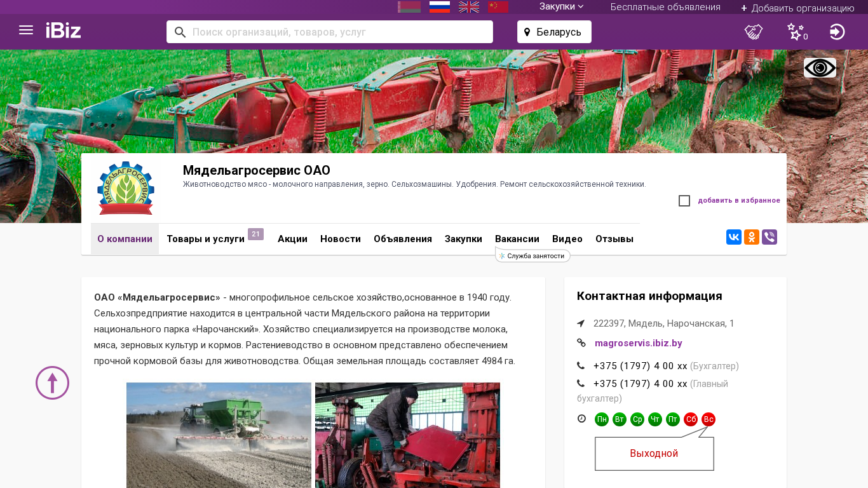Select the Ср weekday indicator
The width and height of the screenshot is (868, 488).
point(637,419)
